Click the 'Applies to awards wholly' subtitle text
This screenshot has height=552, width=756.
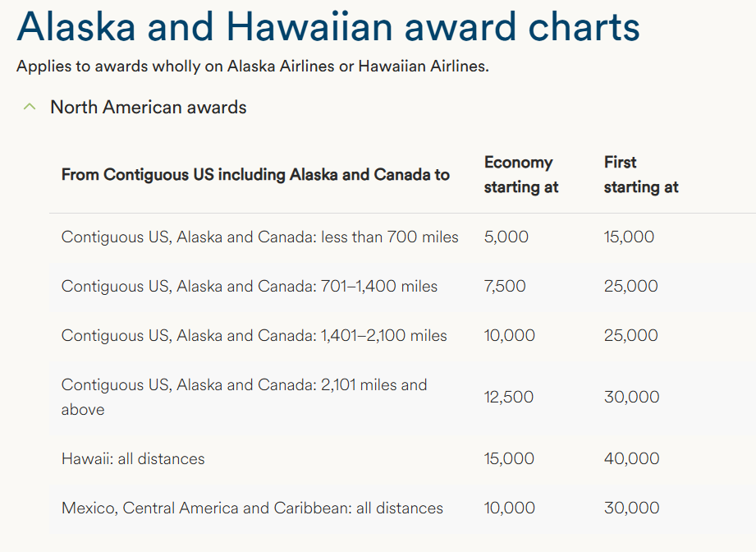pos(252,66)
